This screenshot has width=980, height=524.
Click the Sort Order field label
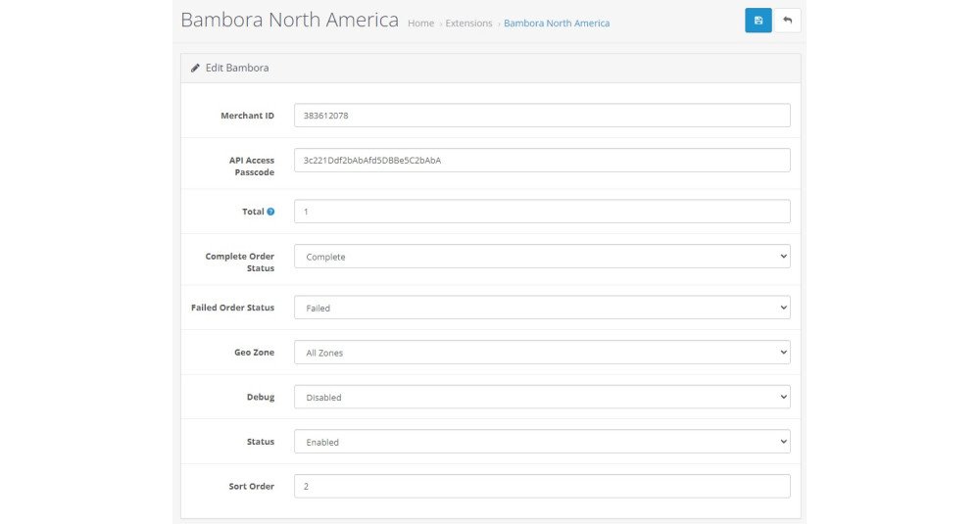click(x=251, y=487)
